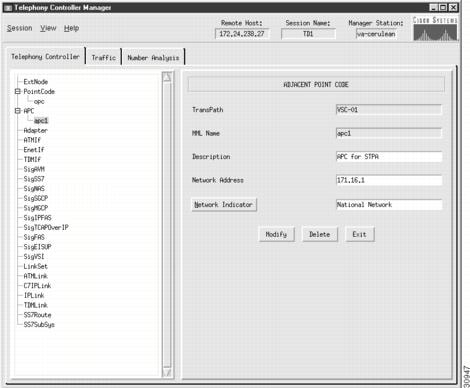The height and width of the screenshot is (388, 470).
Task: Select the SigTCAPOverIP tree item
Action: [x=46, y=227]
